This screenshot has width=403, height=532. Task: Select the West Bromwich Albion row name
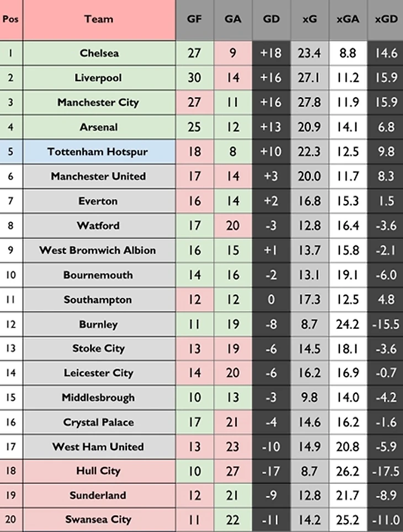[99, 250]
